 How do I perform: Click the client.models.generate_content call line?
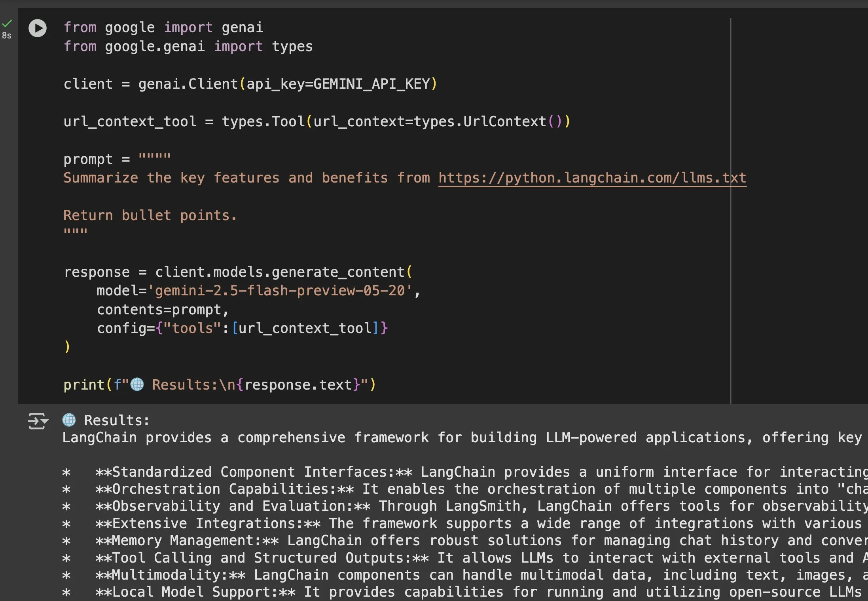click(238, 272)
